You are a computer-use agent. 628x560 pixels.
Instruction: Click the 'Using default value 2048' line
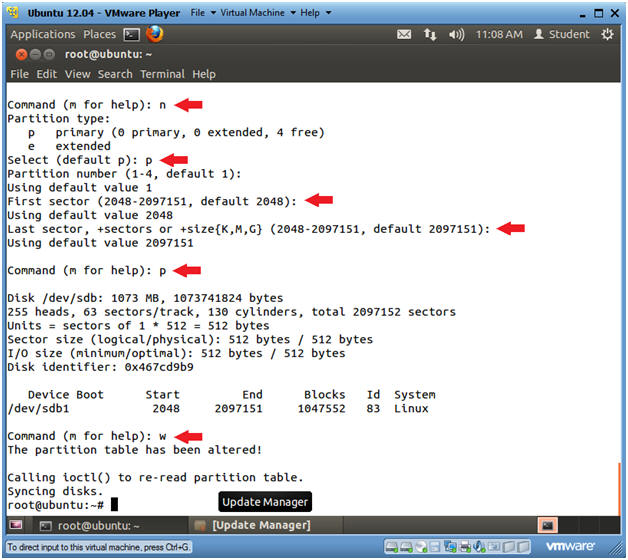(x=90, y=215)
